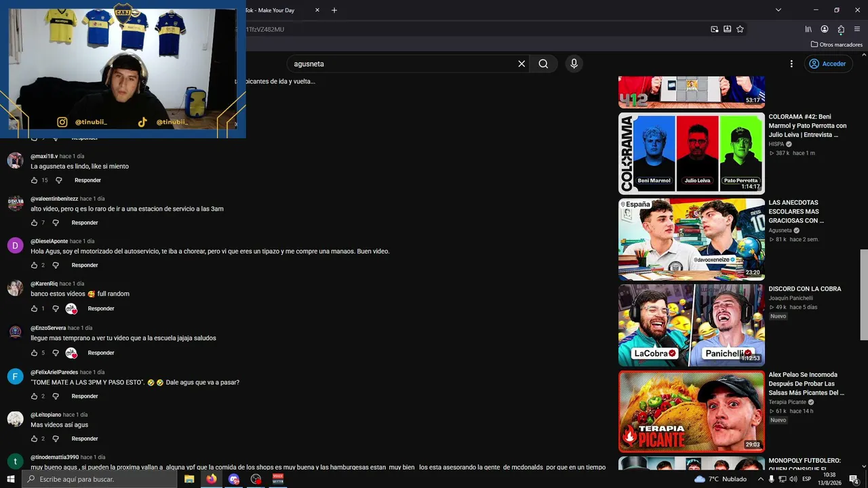Image resolution: width=868 pixels, height=488 pixels.
Task: Dislike the comment by @maxi18.v
Action: coord(58,180)
